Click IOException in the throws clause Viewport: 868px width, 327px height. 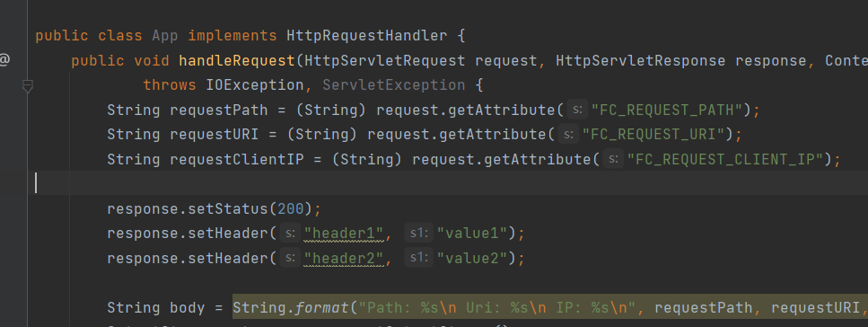[255, 85]
